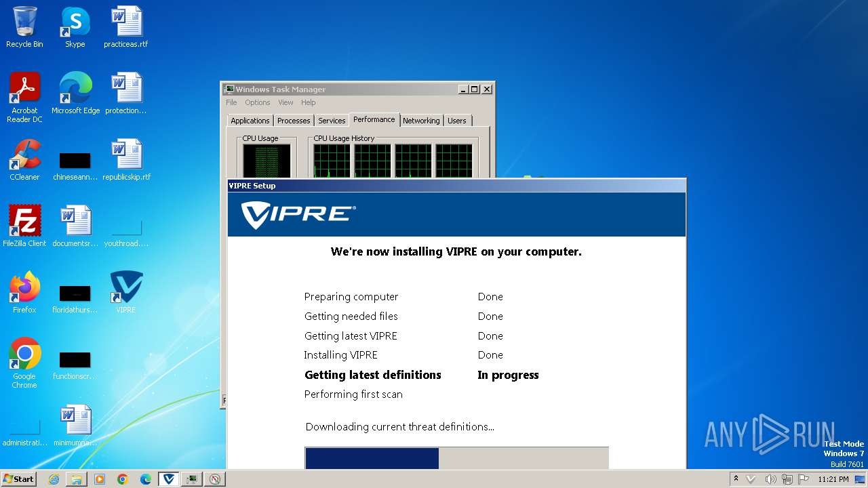Open Acrobat Reader DC shortcut
The height and width of the screenshot is (488, 868).
[x=24, y=97]
